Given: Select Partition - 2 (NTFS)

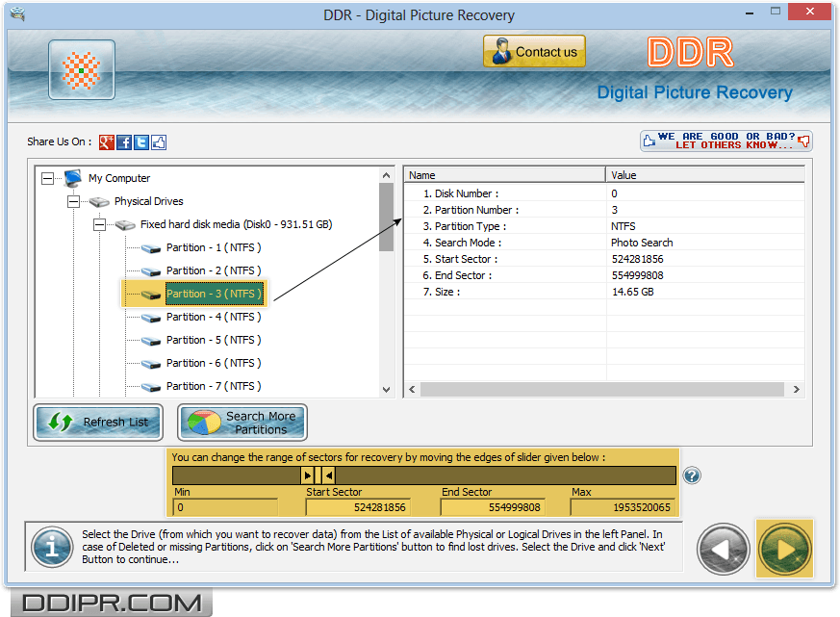Looking at the screenshot, I should click(x=214, y=270).
